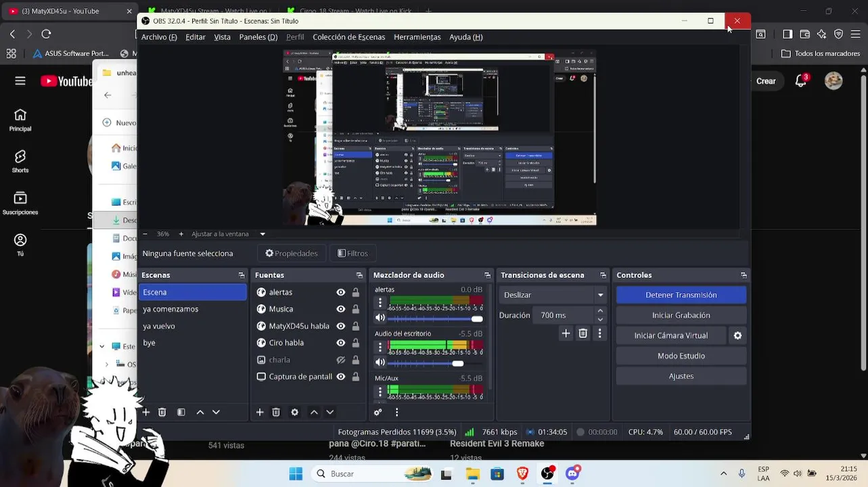This screenshot has width=868, height=487.
Task: Open virtual camera settings gear
Action: coord(738,335)
